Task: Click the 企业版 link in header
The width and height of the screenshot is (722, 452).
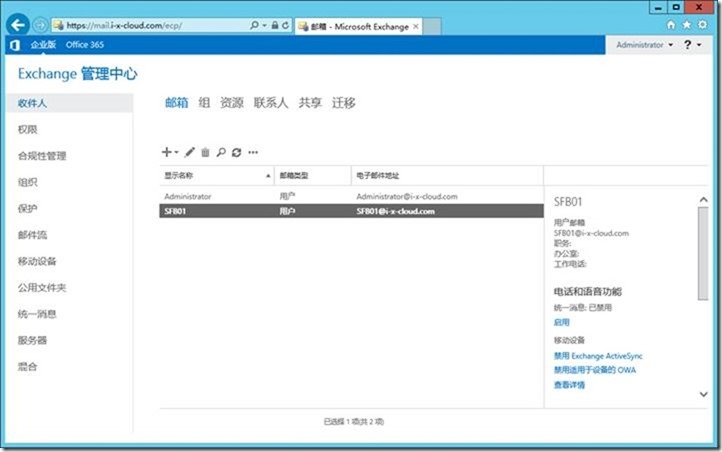Action: 43,45
